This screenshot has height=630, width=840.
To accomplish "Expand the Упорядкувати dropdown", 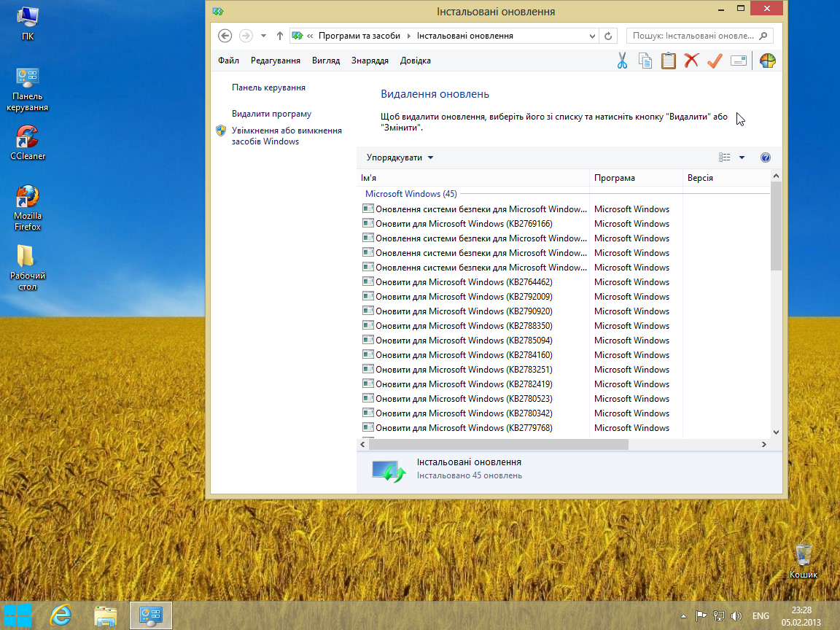I will pyautogui.click(x=400, y=157).
